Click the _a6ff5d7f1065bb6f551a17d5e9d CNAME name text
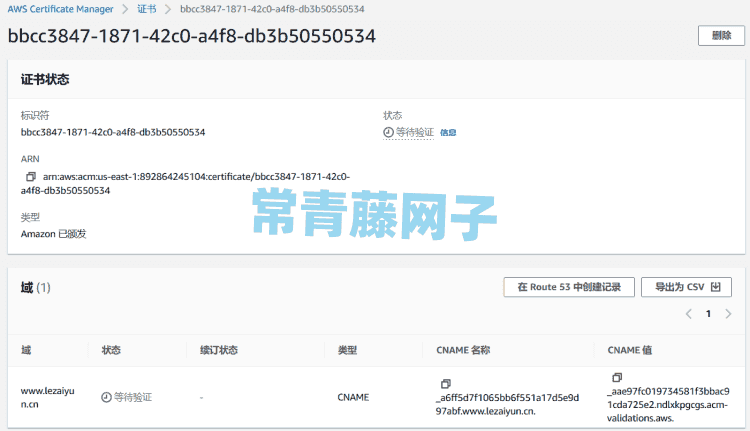This screenshot has height=431, width=750. pyautogui.click(x=507, y=404)
